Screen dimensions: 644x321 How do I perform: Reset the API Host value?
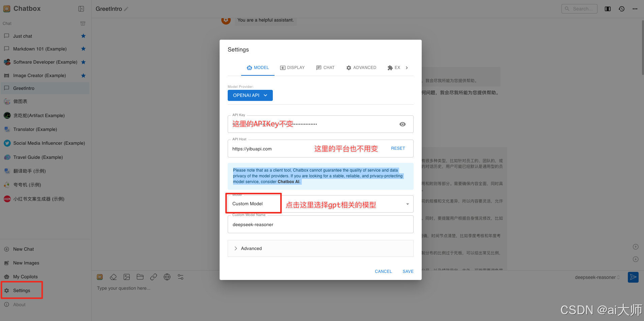coord(398,148)
